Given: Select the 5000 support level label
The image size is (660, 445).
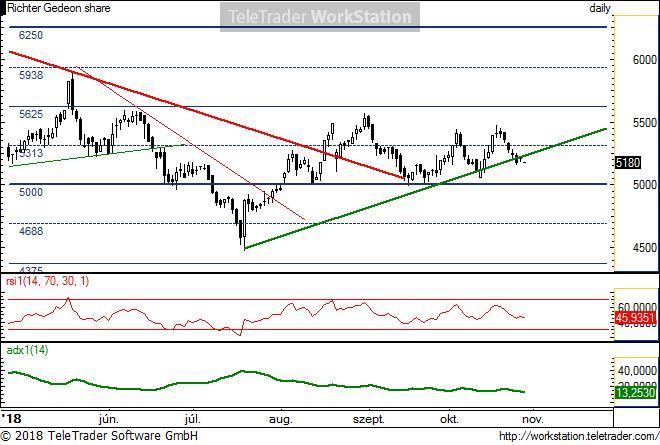Looking at the screenshot, I should coord(31,192).
